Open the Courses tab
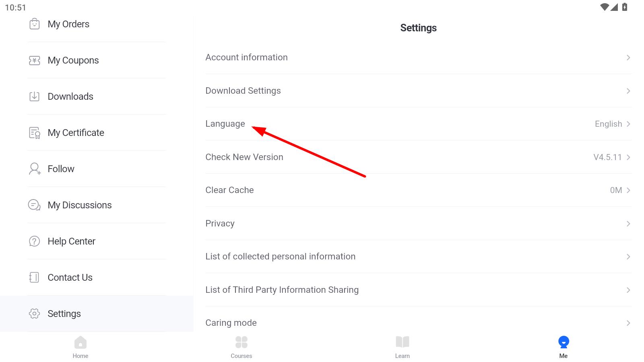644x362 pixels. 242,347
